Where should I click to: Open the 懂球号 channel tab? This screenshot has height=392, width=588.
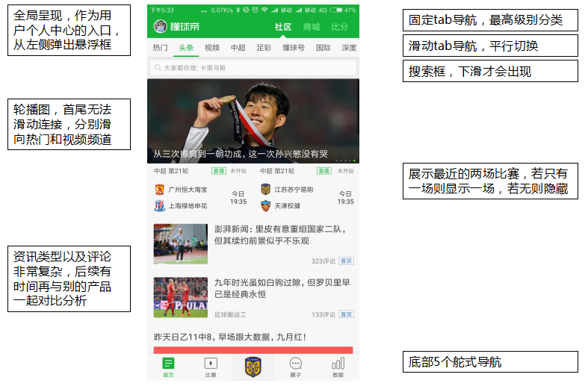[x=293, y=48]
